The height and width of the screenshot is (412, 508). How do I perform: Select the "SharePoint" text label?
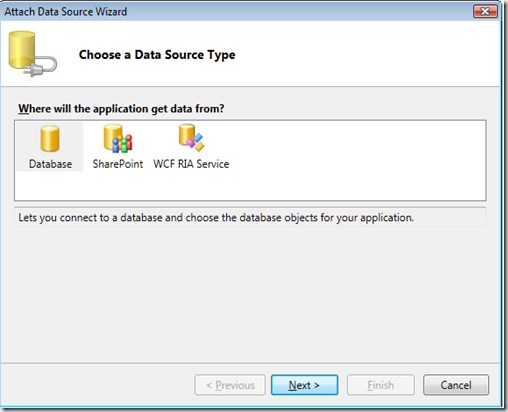(x=118, y=164)
